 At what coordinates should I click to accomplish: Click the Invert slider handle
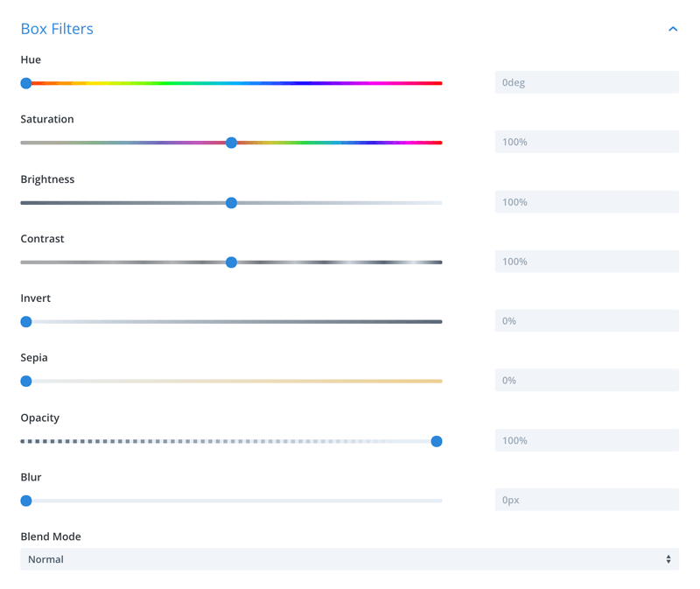point(26,321)
